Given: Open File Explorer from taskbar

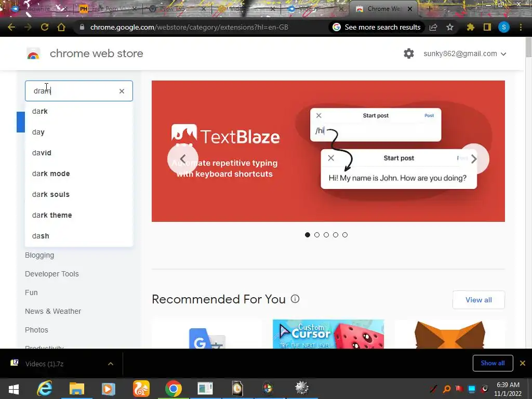Looking at the screenshot, I should click(77, 389).
